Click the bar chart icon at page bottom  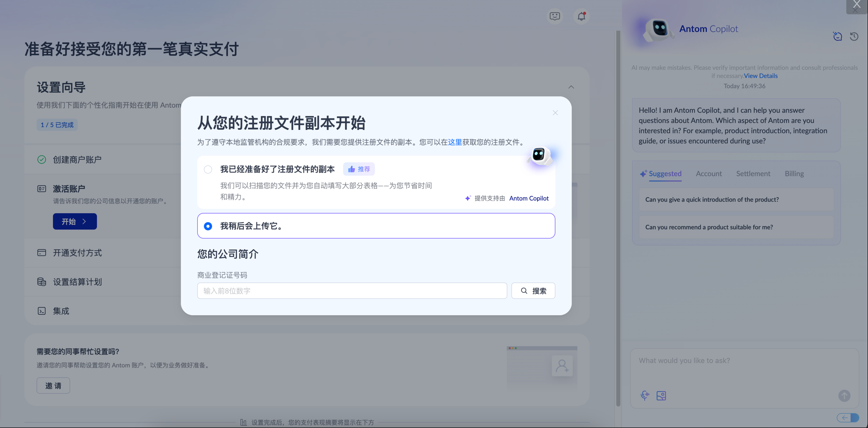click(x=243, y=422)
